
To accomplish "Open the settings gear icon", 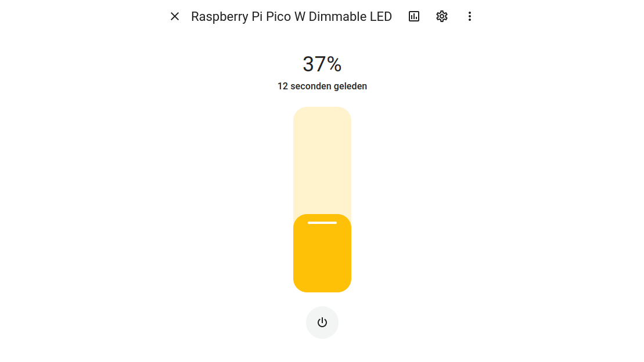I will 442,16.
